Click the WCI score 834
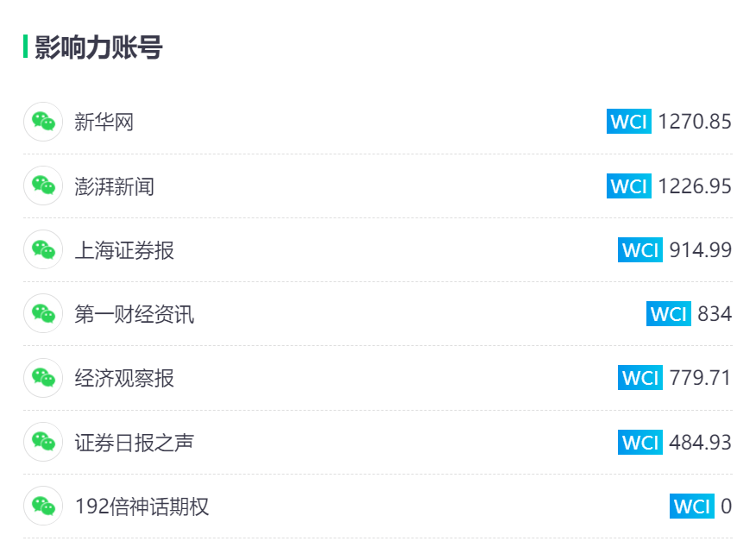The image size is (756, 560). 715,314
